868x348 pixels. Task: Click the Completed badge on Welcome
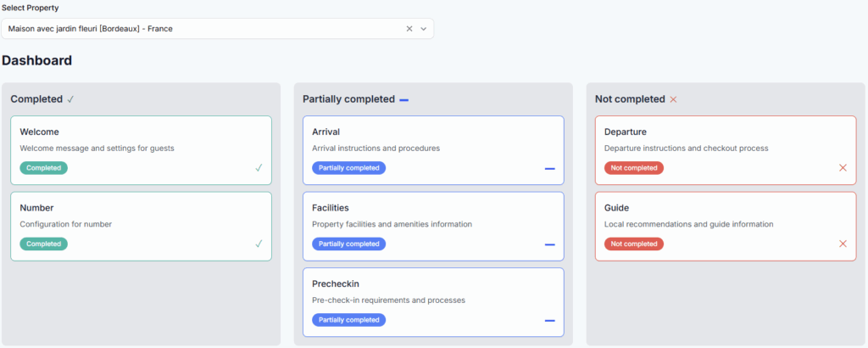[x=43, y=168]
